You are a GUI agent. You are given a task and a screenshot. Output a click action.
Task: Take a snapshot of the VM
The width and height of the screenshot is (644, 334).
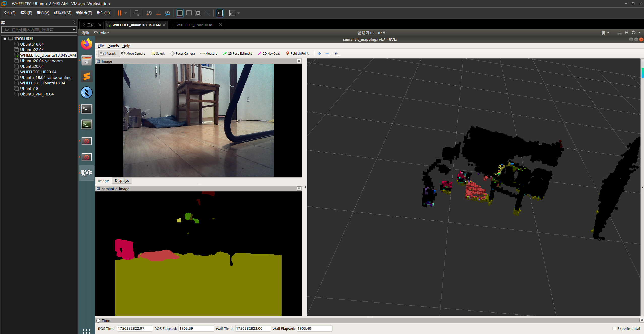(149, 13)
